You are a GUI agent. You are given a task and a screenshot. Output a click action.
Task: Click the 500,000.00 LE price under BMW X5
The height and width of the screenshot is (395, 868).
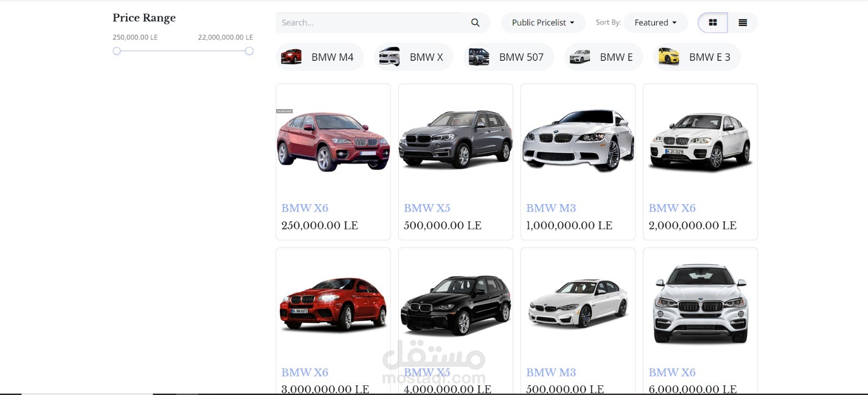coord(443,225)
